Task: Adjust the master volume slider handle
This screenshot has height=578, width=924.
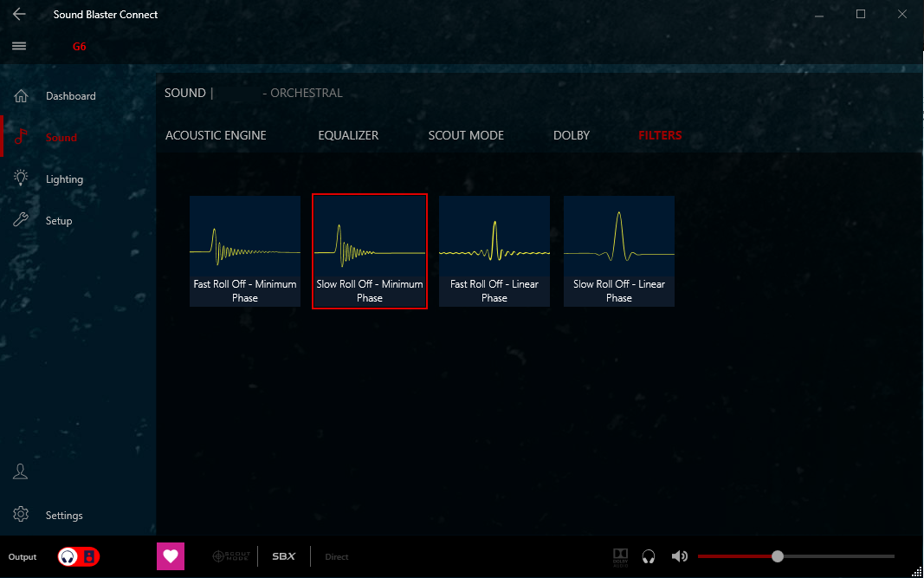Action: [x=778, y=556]
